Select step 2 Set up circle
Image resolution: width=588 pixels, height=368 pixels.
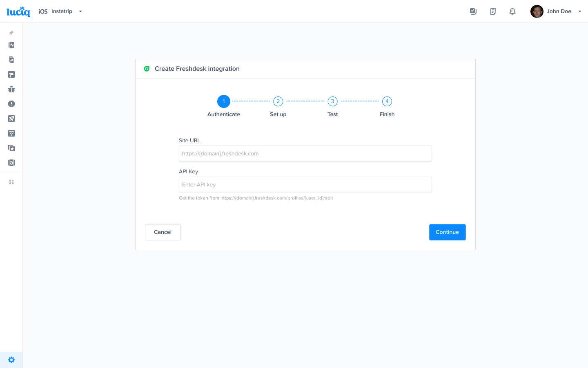(278, 101)
